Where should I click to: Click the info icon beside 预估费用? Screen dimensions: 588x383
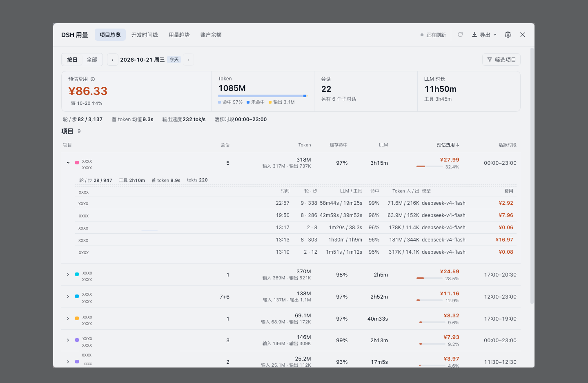coord(93,79)
